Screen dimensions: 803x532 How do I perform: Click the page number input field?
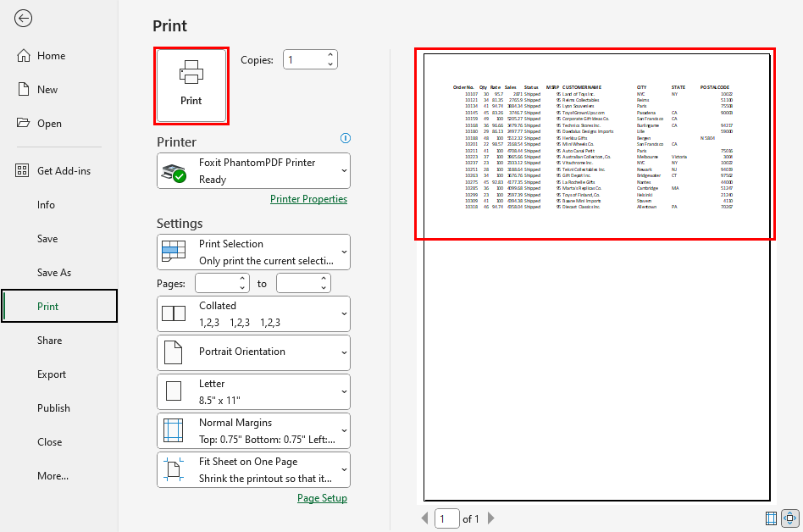click(x=447, y=518)
